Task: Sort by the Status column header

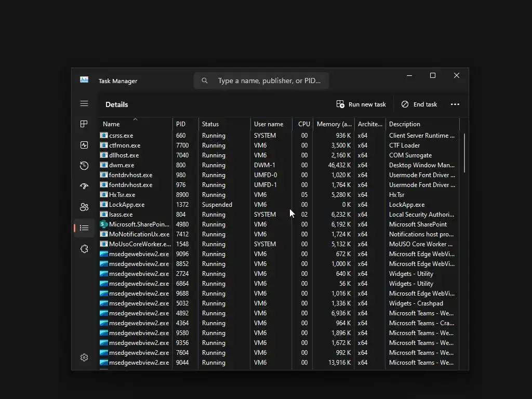Action: [x=224, y=124]
